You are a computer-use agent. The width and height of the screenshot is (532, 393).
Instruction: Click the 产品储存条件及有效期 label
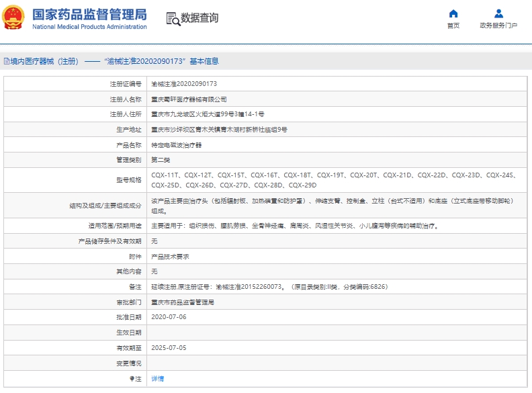pos(109,241)
